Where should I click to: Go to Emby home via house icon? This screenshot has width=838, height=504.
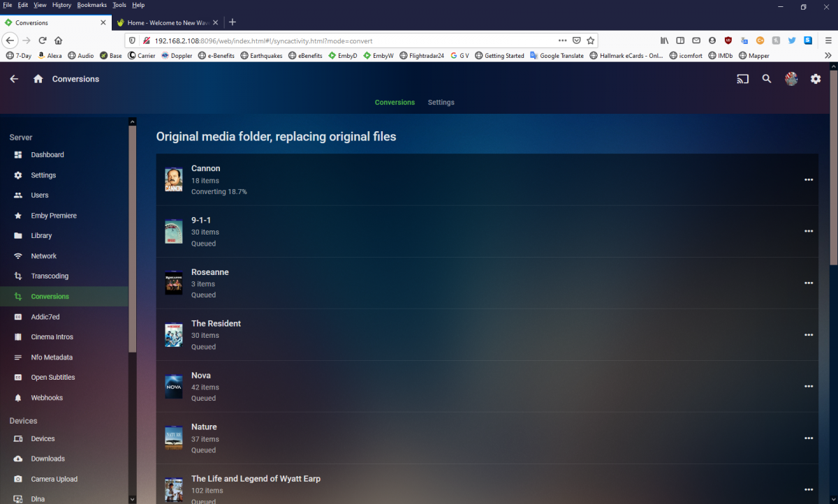point(38,79)
